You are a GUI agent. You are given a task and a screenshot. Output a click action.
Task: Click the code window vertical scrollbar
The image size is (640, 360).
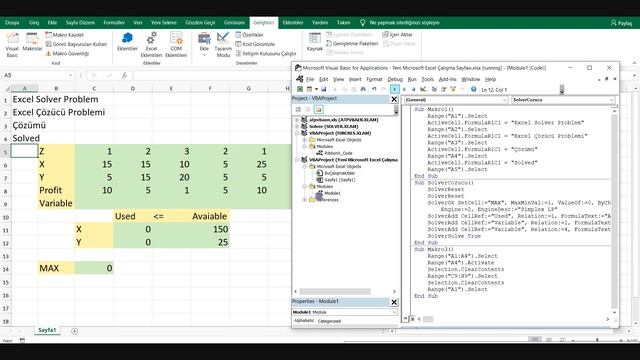point(614,211)
